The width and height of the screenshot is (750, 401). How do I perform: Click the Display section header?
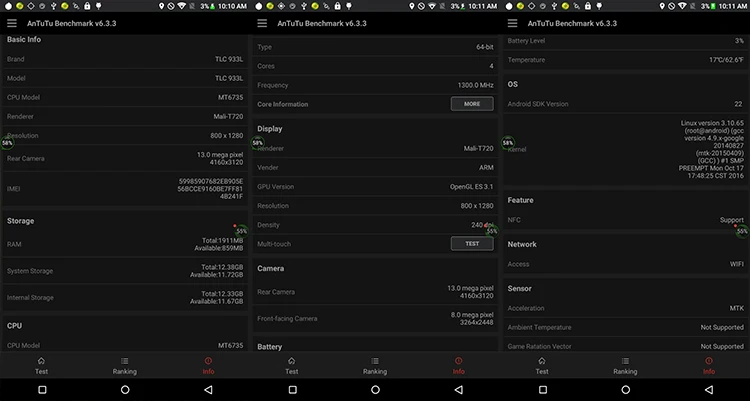point(270,129)
